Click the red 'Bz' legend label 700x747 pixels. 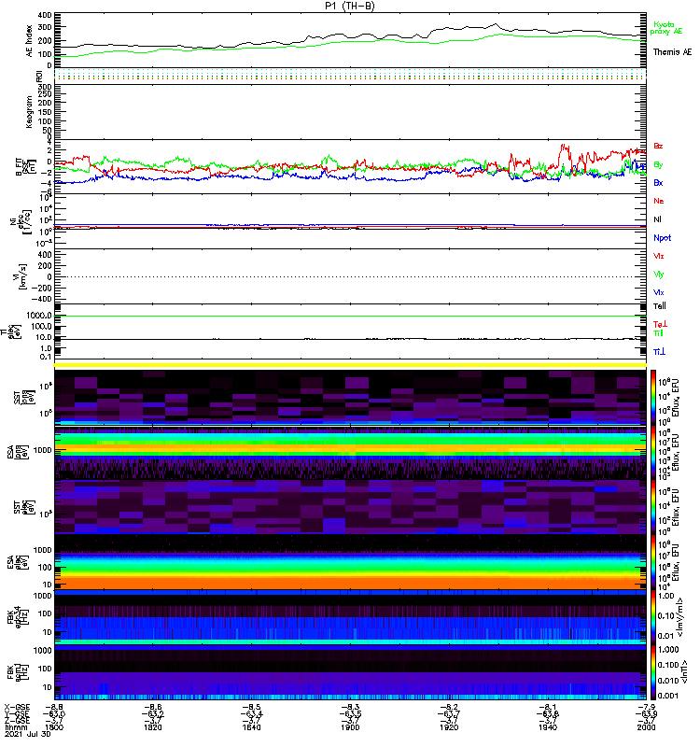coord(658,146)
